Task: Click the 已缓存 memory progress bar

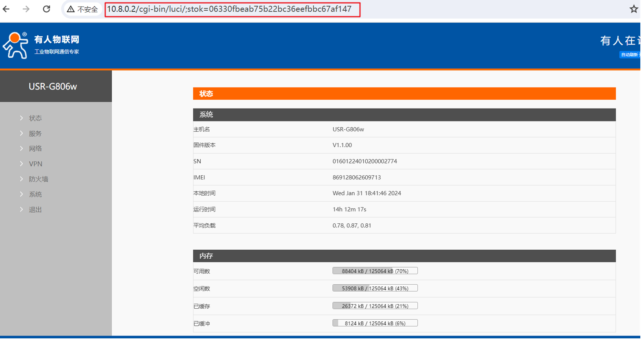Action: (375, 306)
